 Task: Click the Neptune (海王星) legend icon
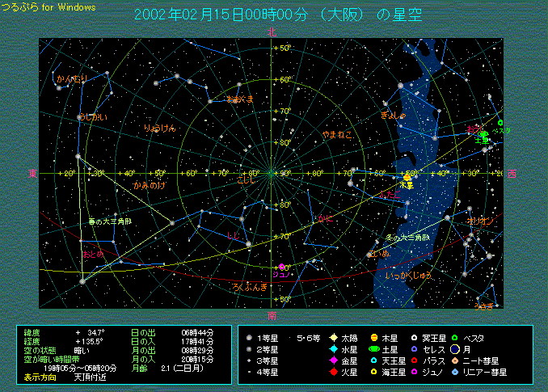pyautogui.click(x=374, y=372)
